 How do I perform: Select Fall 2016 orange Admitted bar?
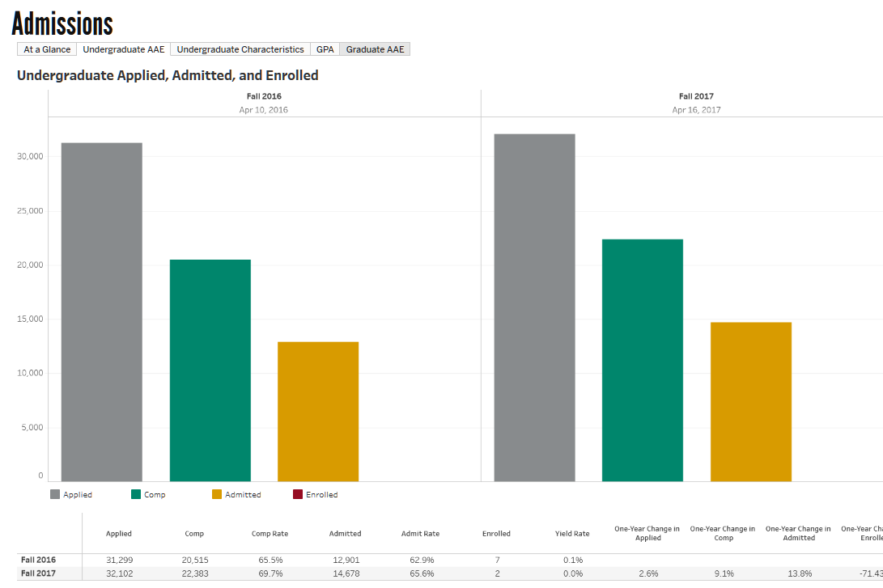[318, 411]
